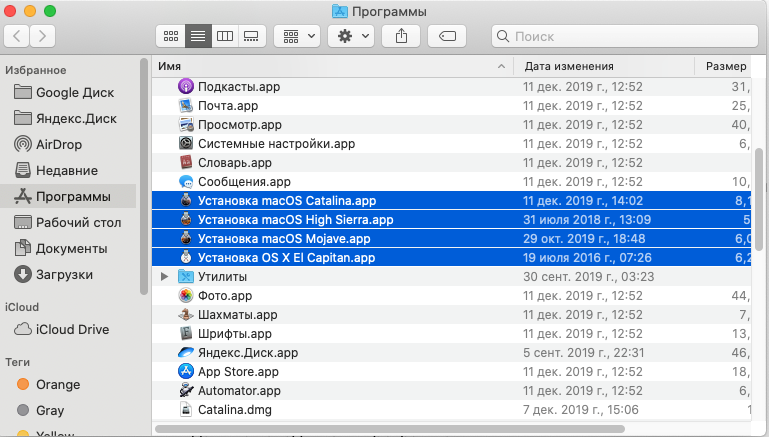
Task: Click the Catalina.dmg file icon
Action: coord(186,409)
